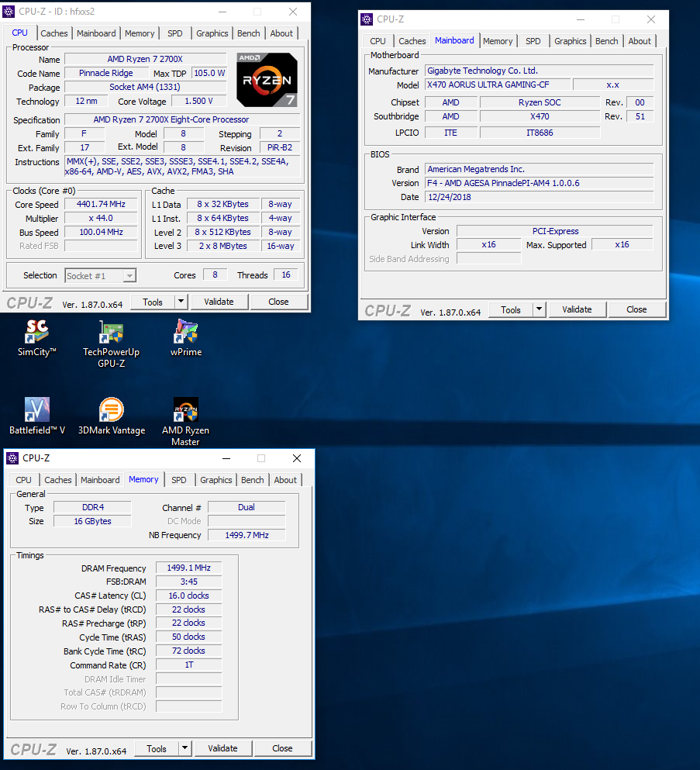Click CPU-Z app icon in CPU window title bar
The width and height of the screenshot is (700, 770).
point(9,12)
